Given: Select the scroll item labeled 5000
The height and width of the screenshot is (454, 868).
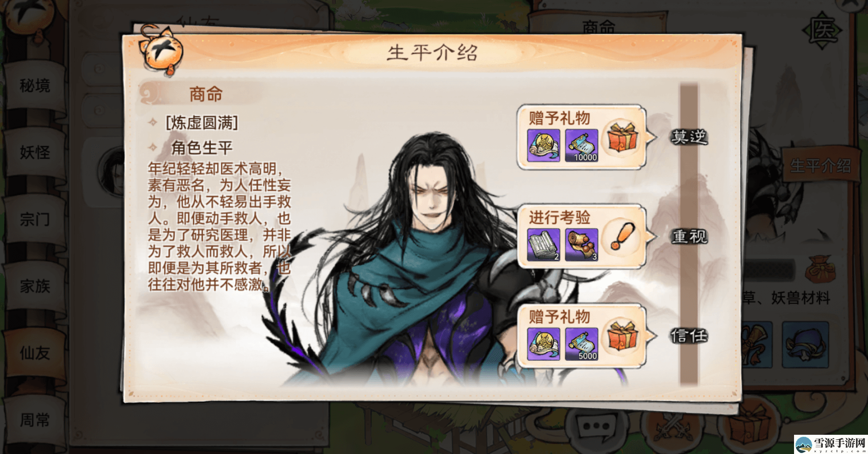Looking at the screenshot, I should 582,344.
